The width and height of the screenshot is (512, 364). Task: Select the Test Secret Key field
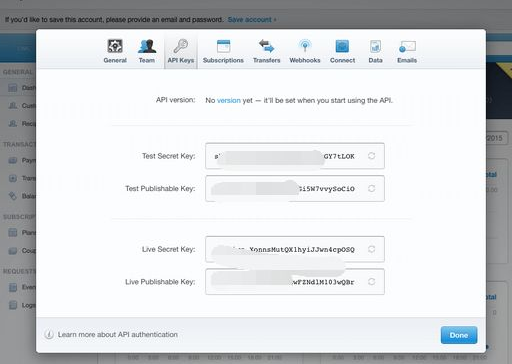(295, 156)
